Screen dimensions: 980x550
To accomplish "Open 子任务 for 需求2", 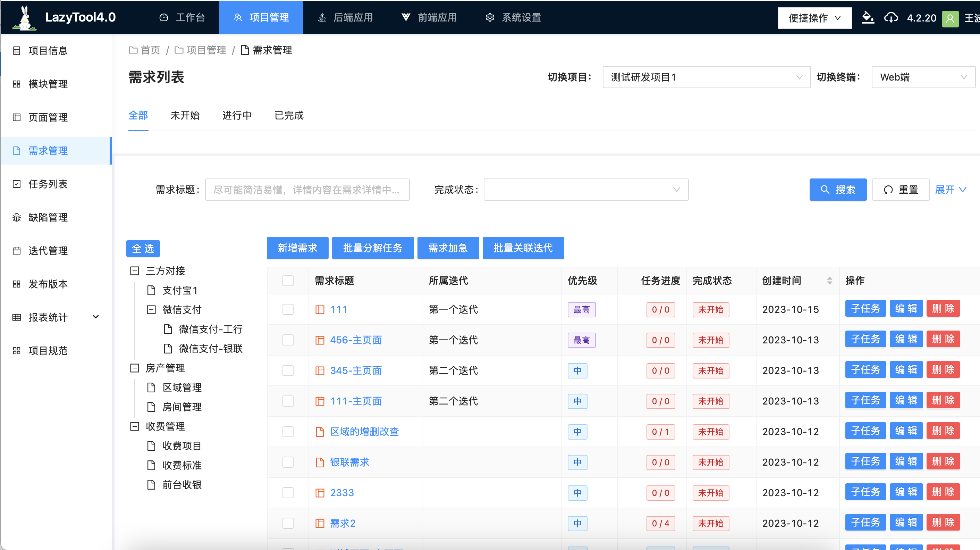I will point(865,523).
